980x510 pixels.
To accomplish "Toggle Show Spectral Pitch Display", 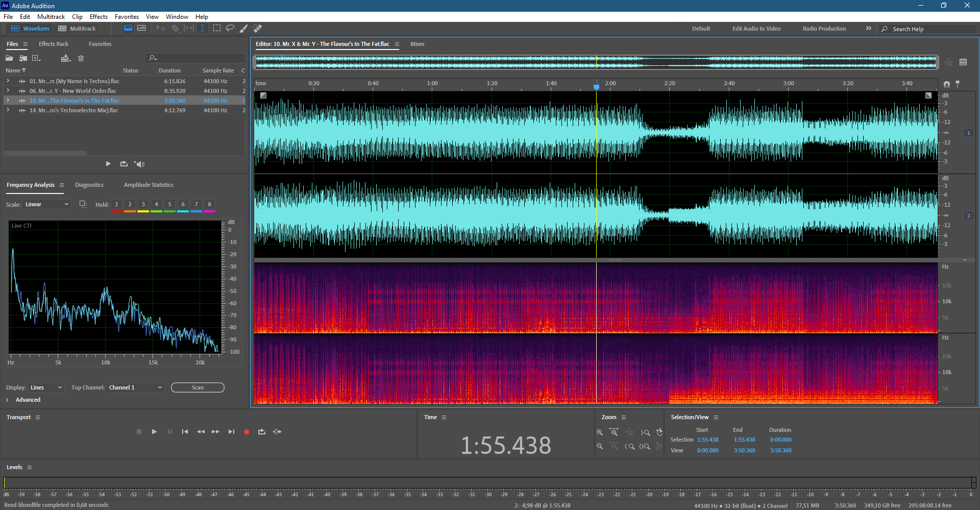I will click(x=141, y=29).
